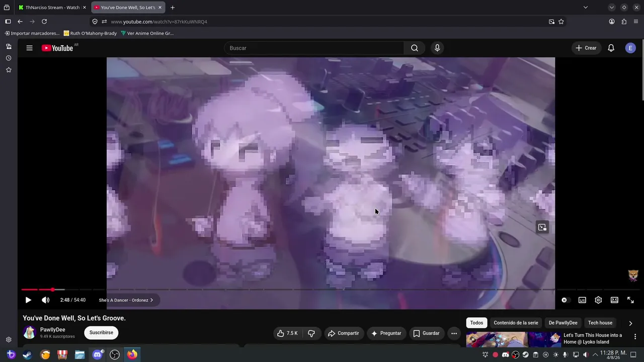The width and height of the screenshot is (644, 362).
Task: Open the PawllyDee channel avatar
Action: (x=30, y=332)
